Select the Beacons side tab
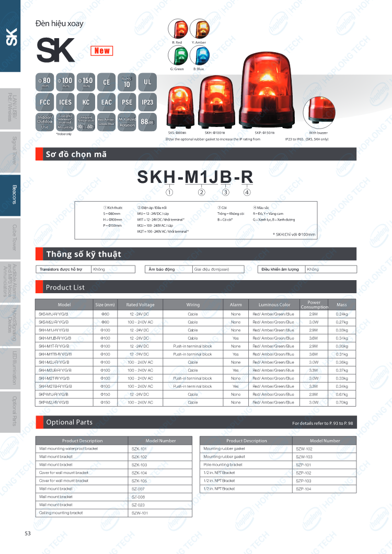392x554 pixels. pyautogui.click(x=10, y=195)
